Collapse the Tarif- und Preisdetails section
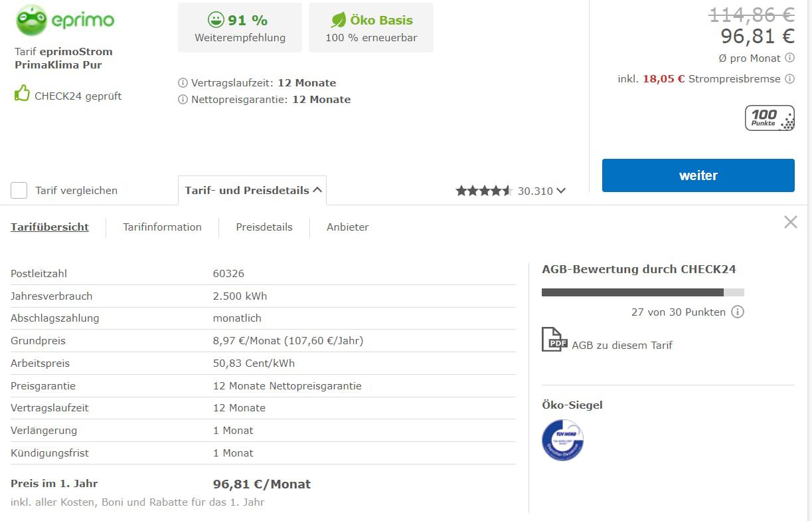This screenshot has width=812, height=521. pyautogui.click(x=252, y=190)
